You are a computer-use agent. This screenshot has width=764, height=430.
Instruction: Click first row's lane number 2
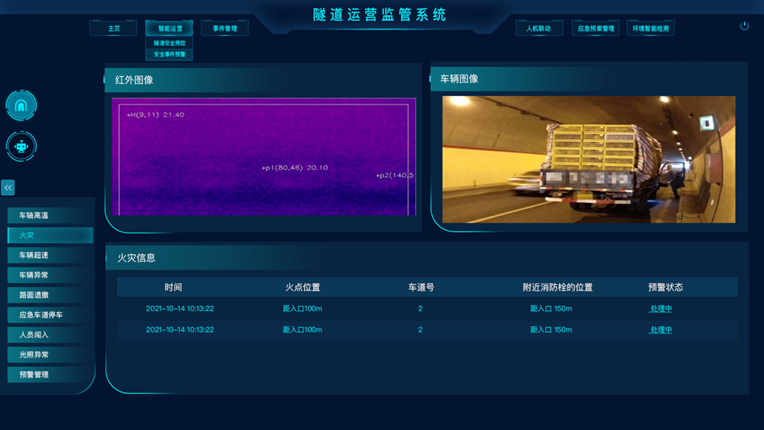pos(420,309)
